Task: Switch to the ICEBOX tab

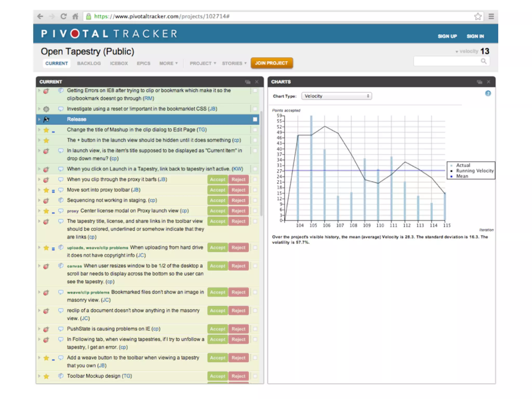Action: click(x=119, y=63)
